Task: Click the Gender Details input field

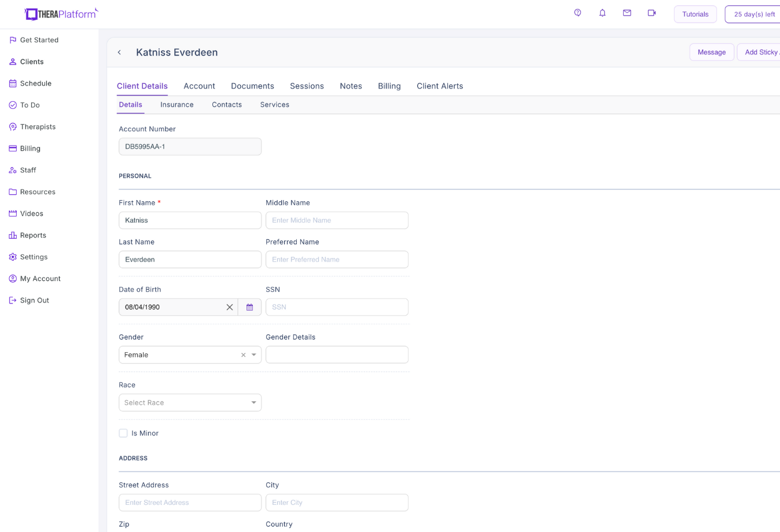Action: 337,354
